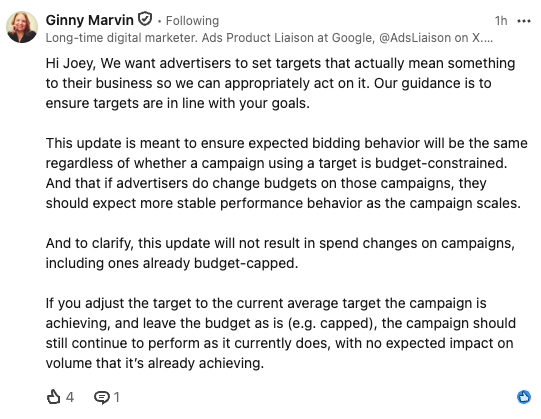Select the 'This update is meant' paragraph
The width and height of the screenshot is (541, 419).
[286, 173]
